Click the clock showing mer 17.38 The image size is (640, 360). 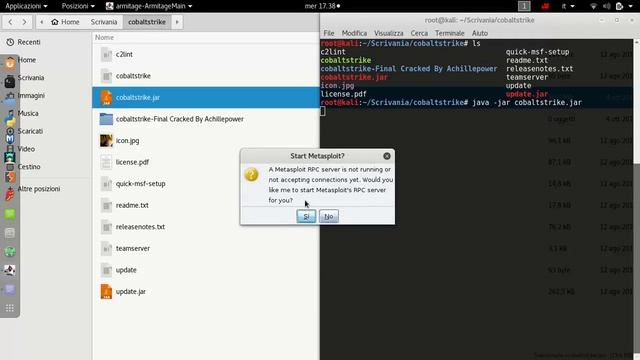(x=322, y=6)
